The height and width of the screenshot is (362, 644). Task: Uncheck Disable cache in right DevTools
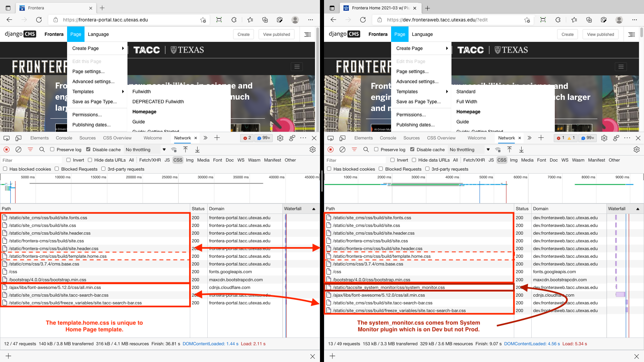coord(412,149)
